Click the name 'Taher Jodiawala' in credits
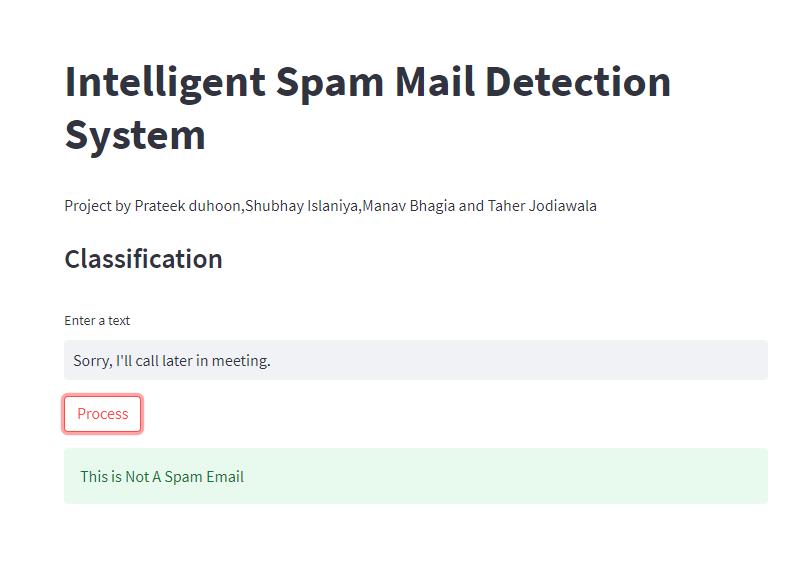Screen dimensions: 791x561 [542, 206]
